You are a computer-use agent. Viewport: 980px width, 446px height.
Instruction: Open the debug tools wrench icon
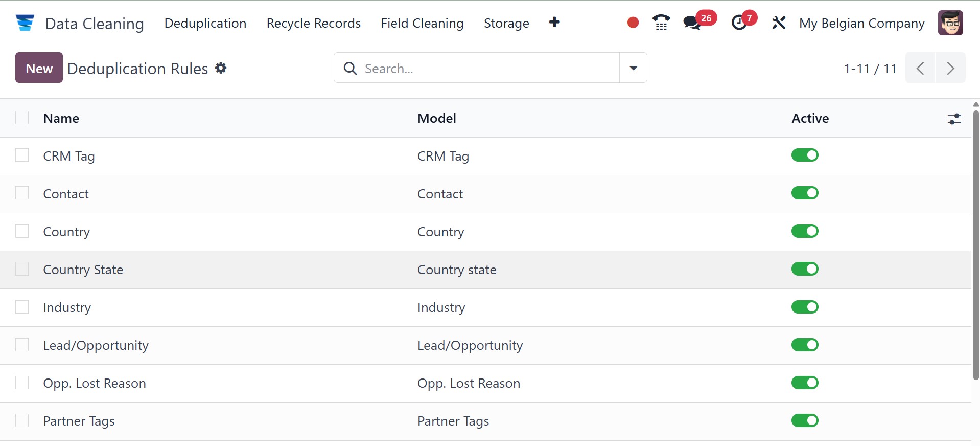[778, 23]
